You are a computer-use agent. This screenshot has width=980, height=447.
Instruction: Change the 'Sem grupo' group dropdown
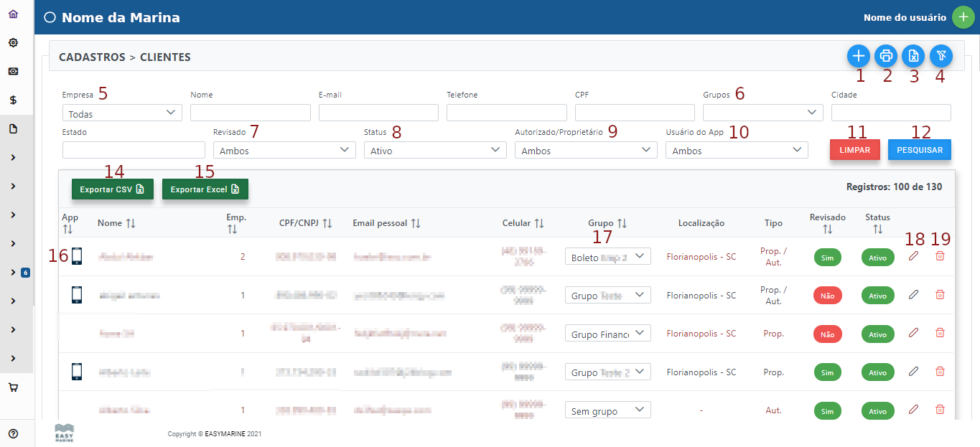pos(607,410)
